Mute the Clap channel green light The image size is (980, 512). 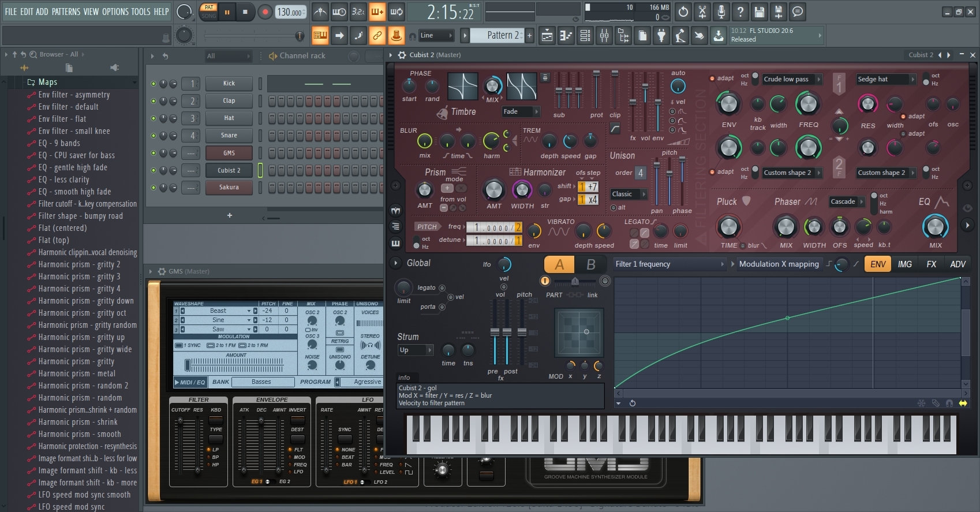154,101
